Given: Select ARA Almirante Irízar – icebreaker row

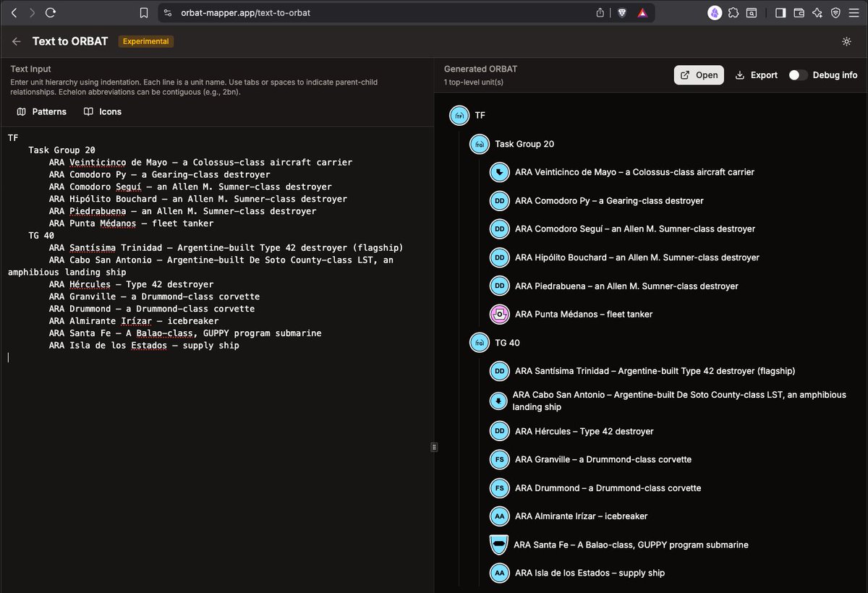Looking at the screenshot, I should (x=581, y=516).
